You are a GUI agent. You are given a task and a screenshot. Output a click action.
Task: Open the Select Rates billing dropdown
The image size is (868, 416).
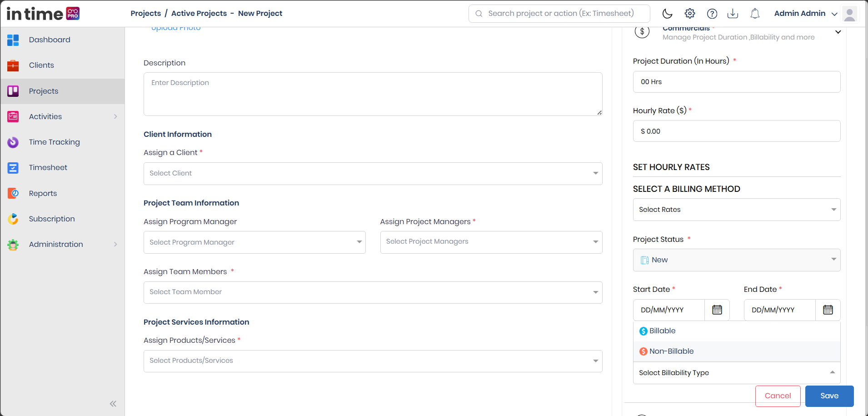(737, 210)
